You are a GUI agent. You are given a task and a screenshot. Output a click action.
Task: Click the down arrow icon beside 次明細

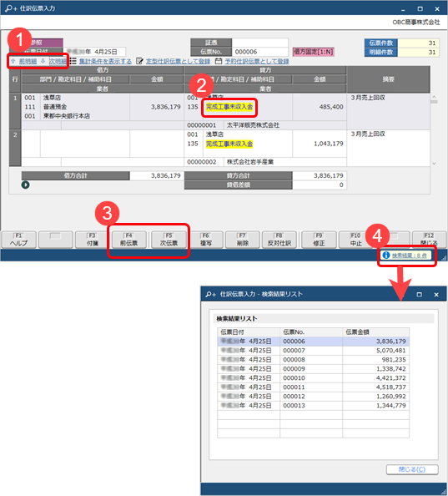coord(43,61)
